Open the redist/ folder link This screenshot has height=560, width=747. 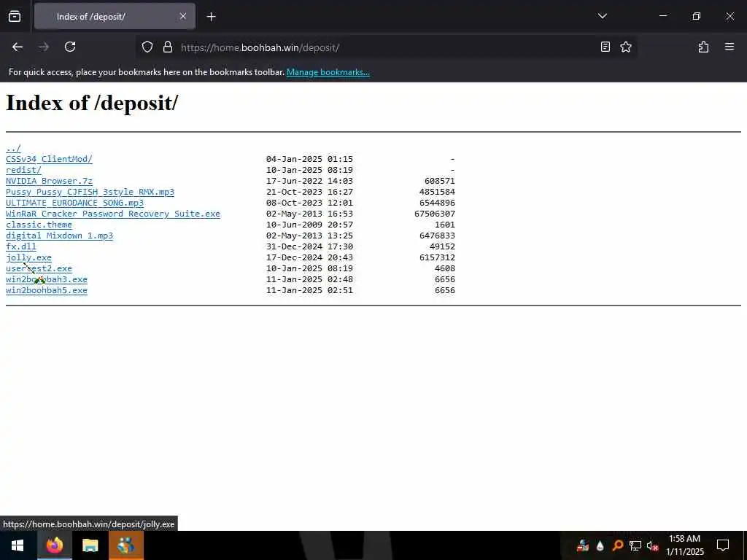tap(23, 170)
